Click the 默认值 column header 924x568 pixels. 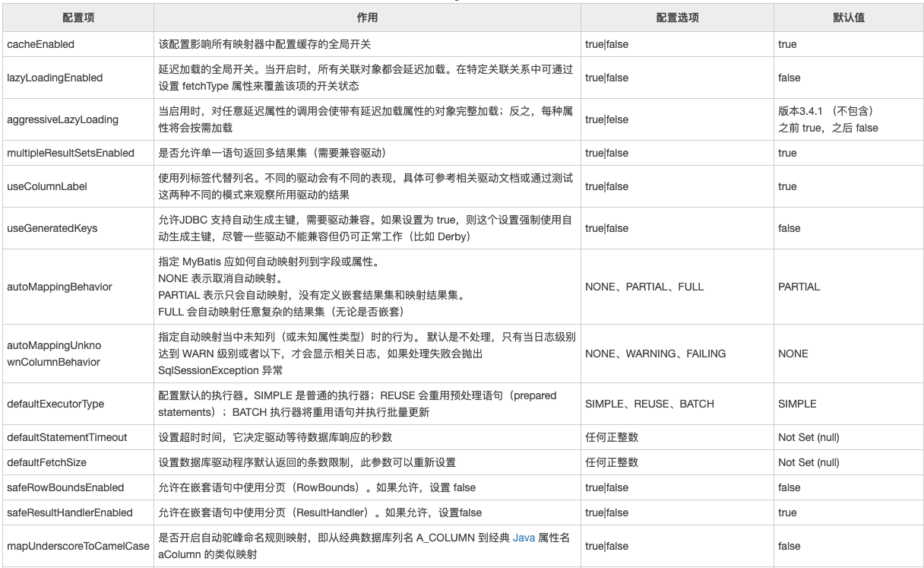coord(848,17)
